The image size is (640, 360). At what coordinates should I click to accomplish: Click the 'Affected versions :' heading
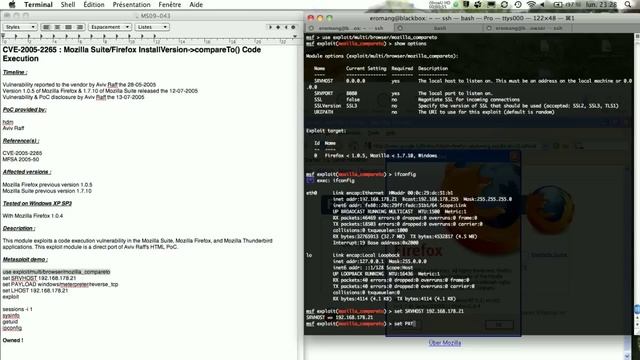point(27,172)
